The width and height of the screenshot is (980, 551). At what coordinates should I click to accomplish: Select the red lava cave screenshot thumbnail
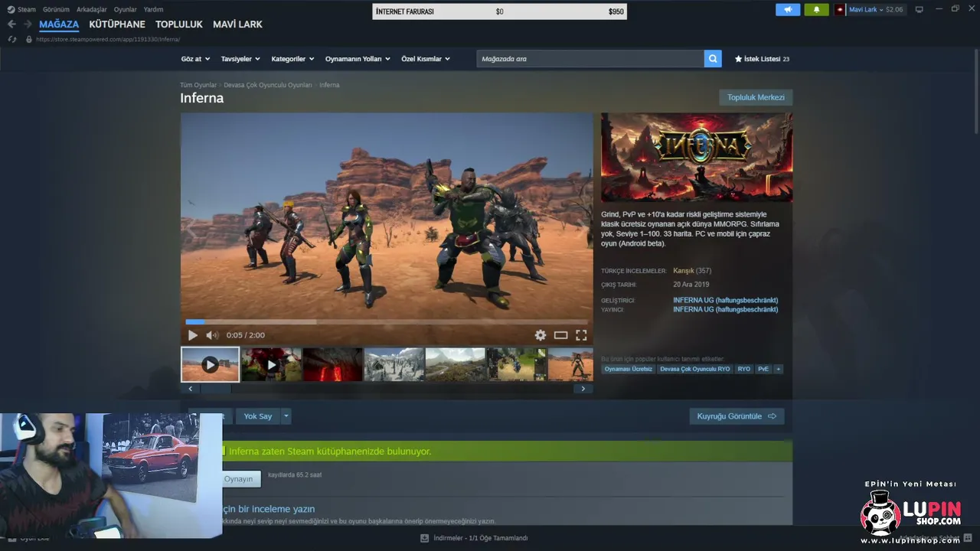(332, 364)
